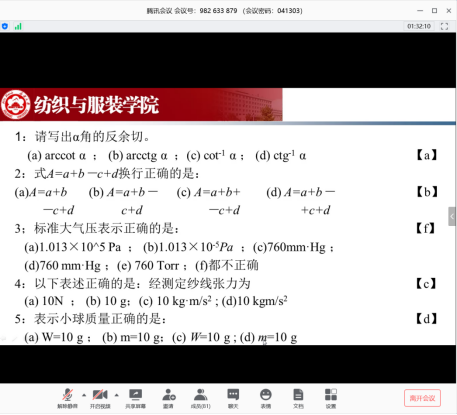Click the leave meeting button
The height and width of the screenshot is (415, 457).
(x=422, y=398)
